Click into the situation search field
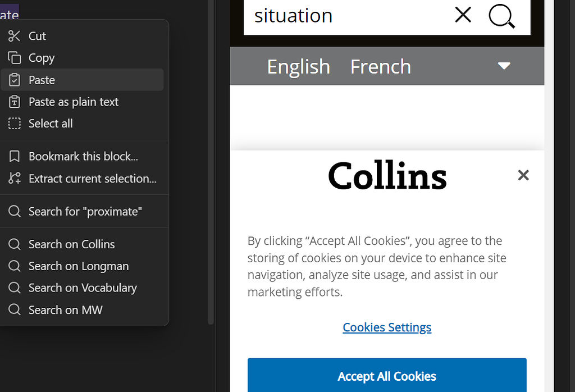Screen dimensions: 575x392 coord(348,16)
